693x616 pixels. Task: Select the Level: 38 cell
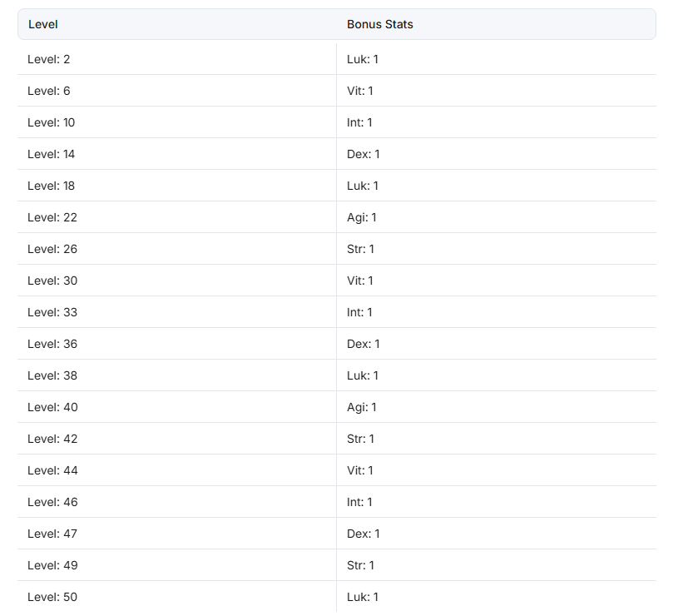(176, 375)
